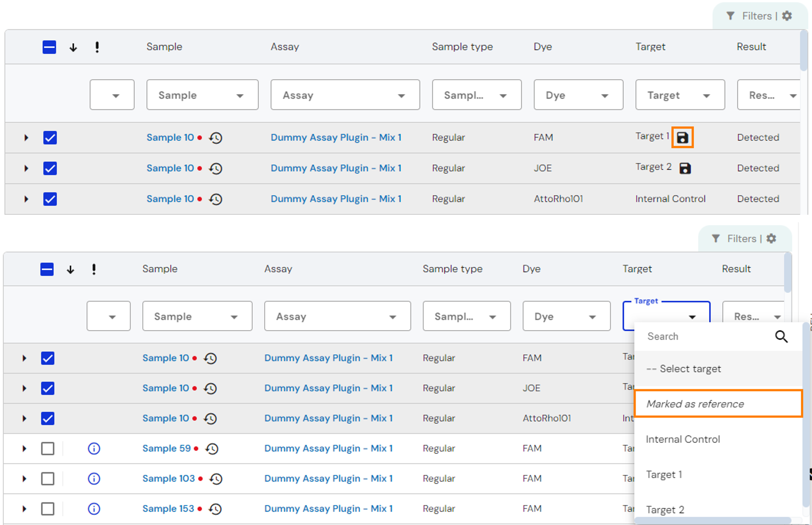Open Sample 10 link in upper table JOE row

tap(170, 168)
